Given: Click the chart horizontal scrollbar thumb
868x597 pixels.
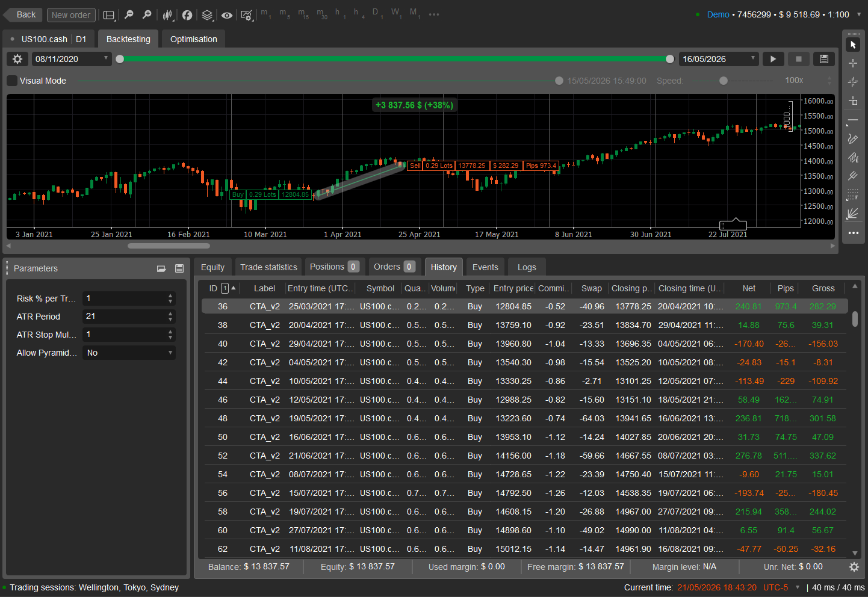Looking at the screenshot, I should coord(169,246).
